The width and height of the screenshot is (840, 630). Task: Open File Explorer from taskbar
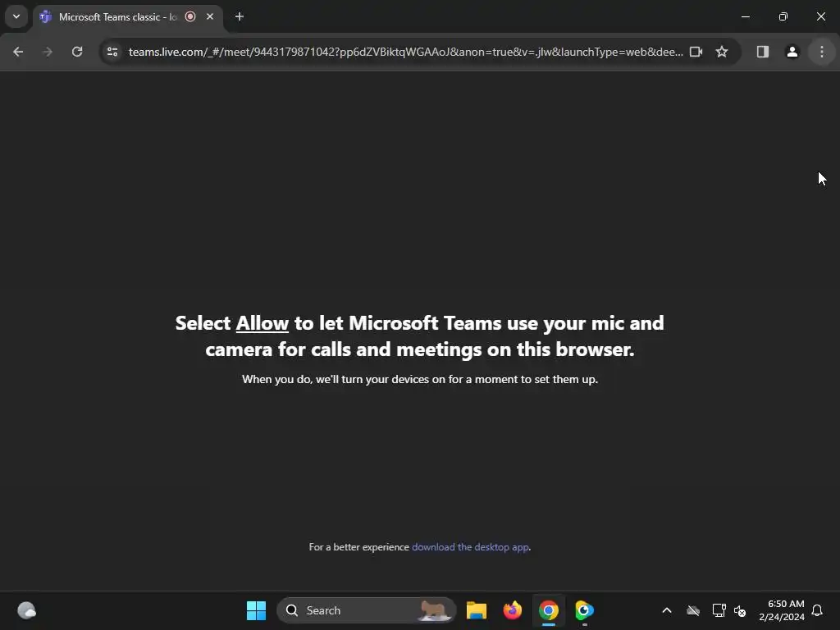[x=477, y=610]
